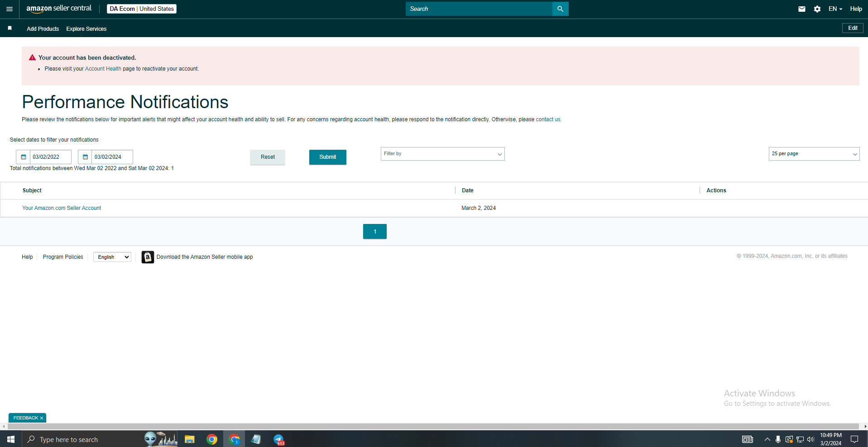Click Download the Amazon Seller mobile app
The width and height of the screenshot is (868, 447).
[205, 257]
